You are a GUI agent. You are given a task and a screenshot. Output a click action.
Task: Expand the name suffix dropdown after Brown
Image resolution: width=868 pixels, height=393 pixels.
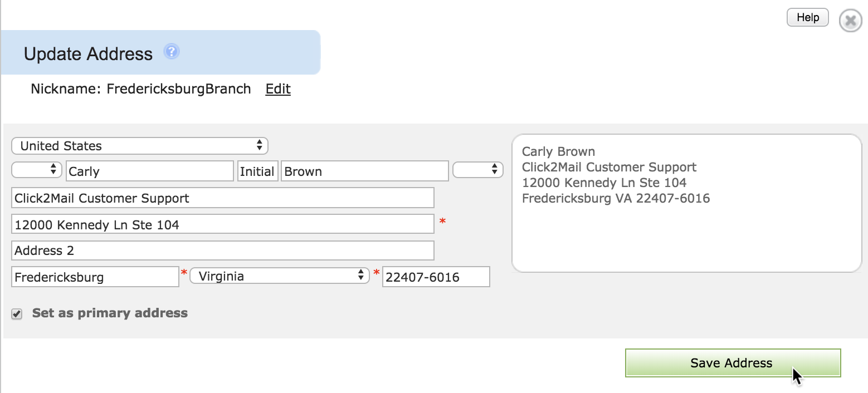click(478, 170)
